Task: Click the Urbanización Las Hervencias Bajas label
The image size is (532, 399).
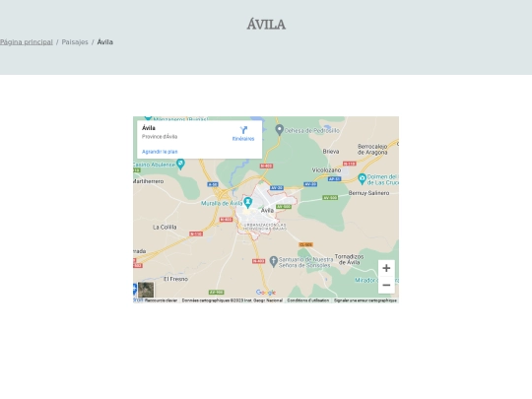Action: point(265,227)
